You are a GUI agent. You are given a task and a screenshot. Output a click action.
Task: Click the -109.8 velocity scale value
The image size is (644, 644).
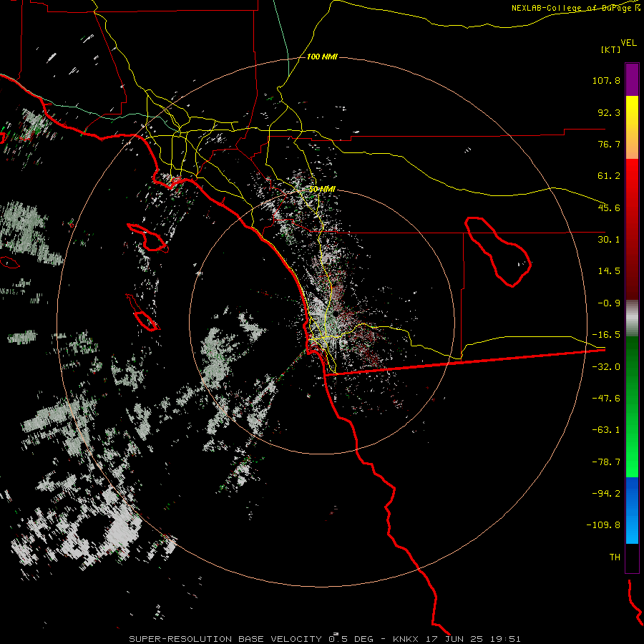point(603,525)
